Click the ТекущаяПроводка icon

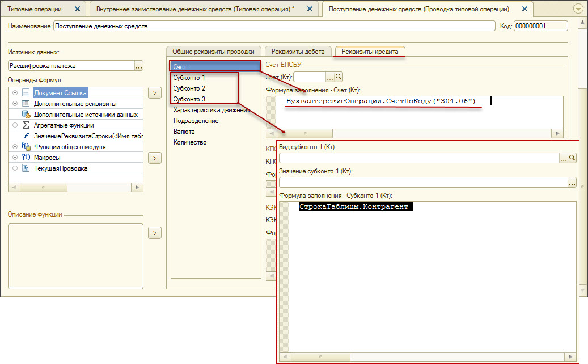(x=26, y=168)
